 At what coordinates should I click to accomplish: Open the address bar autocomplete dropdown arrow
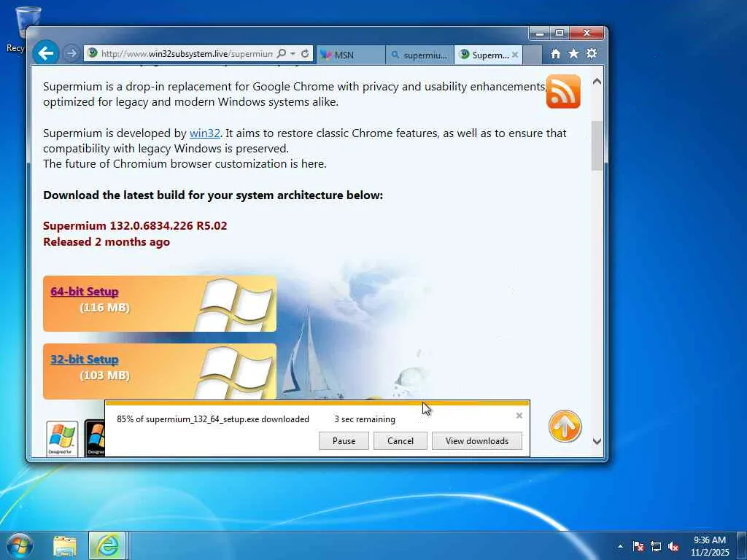coord(293,53)
